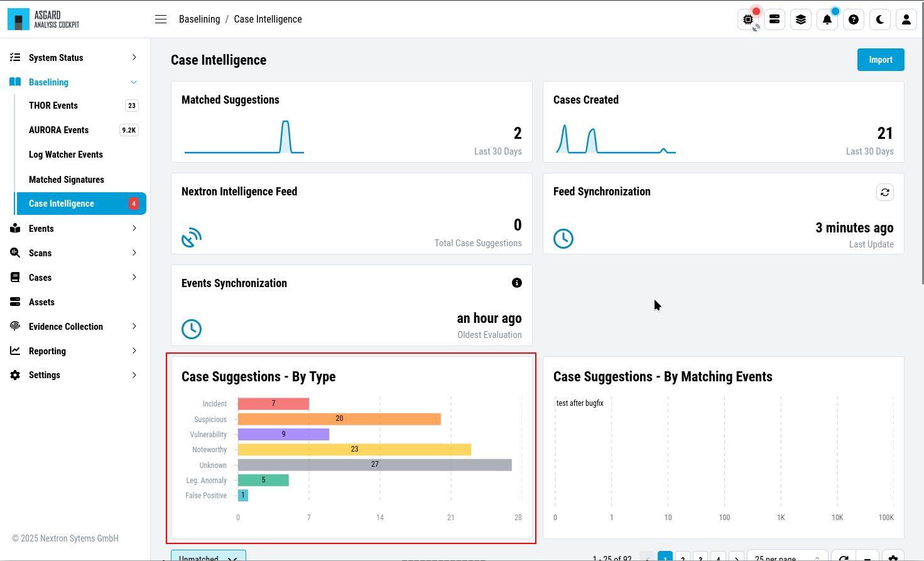Open the help question mark icon
Viewport: 924px width, 561px height.
point(854,19)
